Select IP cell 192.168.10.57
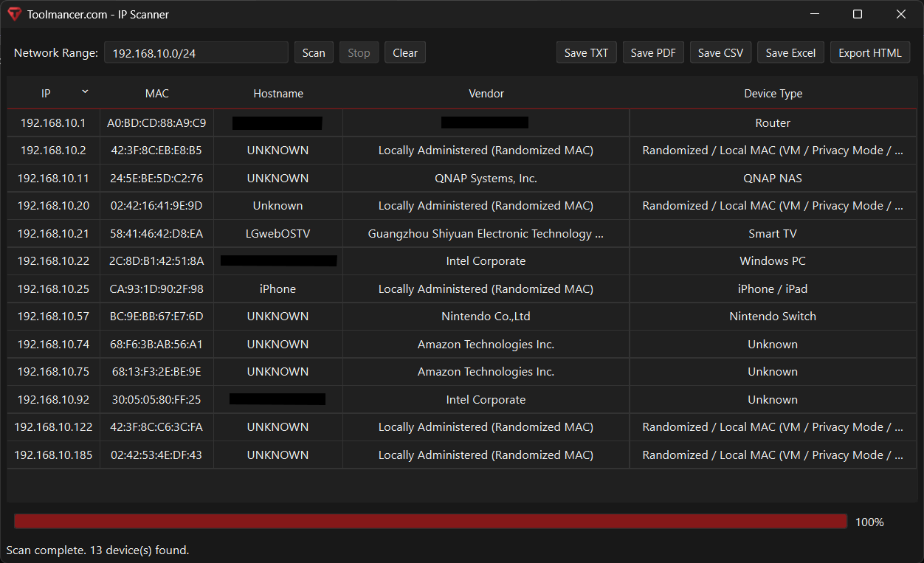The width and height of the screenshot is (924, 563). tap(53, 317)
